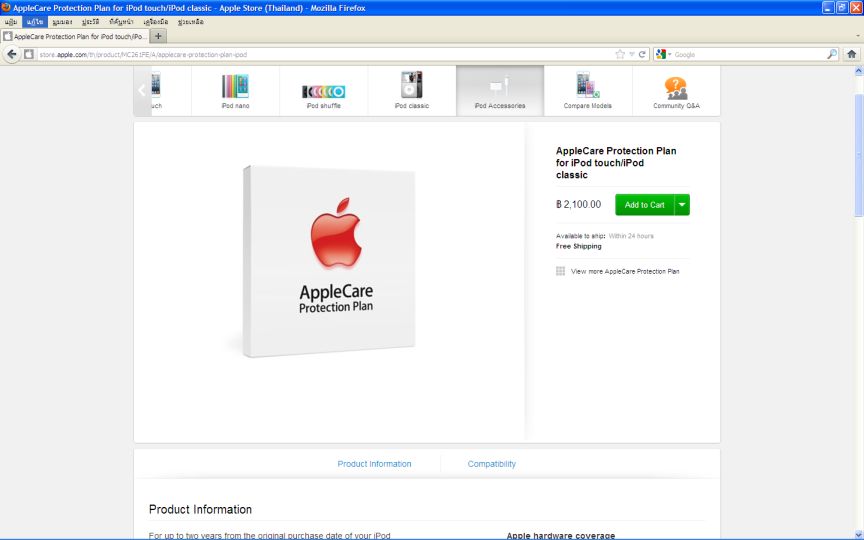The image size is (864, 540).
Task: Go back using the browser back arrow
Action: pyautogui.click(x=12, y=54)
